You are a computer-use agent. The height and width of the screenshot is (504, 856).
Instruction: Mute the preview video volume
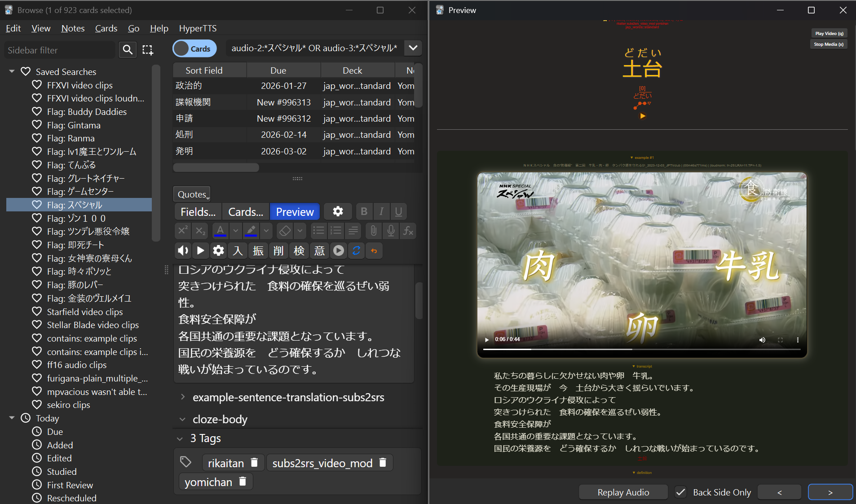(x=762, y=340)
